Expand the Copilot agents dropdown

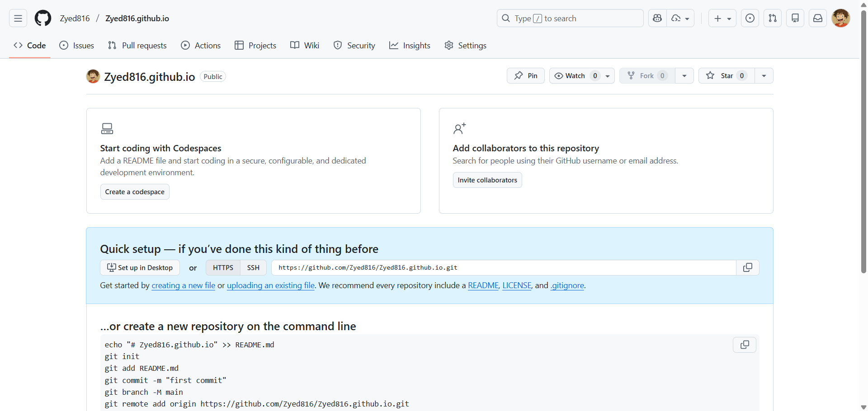680,19
